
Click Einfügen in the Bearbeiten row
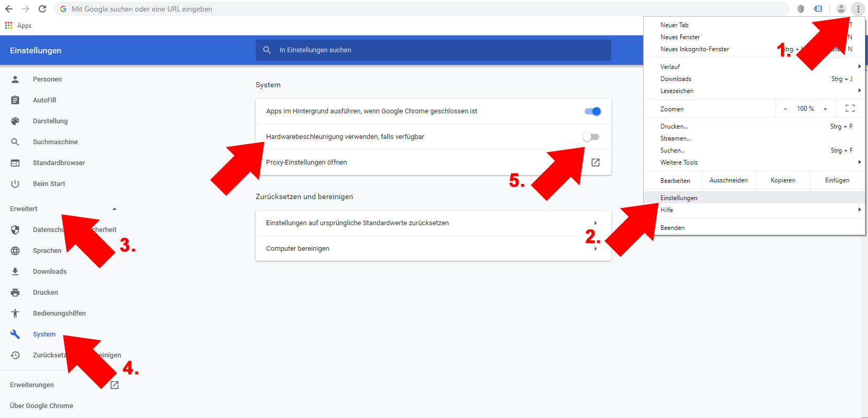(x=838, y=180)
